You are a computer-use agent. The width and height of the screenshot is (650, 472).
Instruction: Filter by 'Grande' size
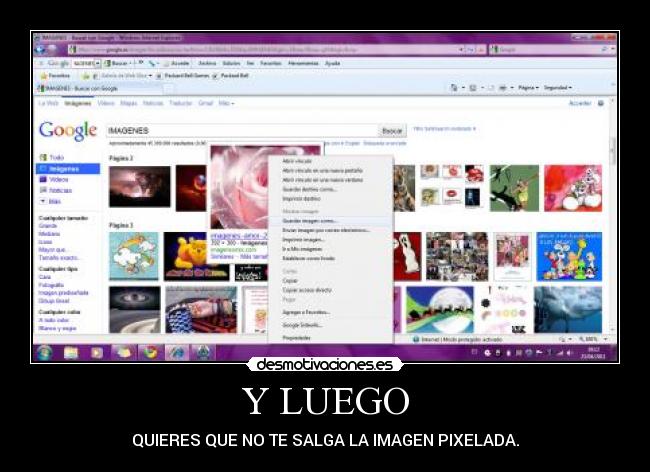(48, 226)
